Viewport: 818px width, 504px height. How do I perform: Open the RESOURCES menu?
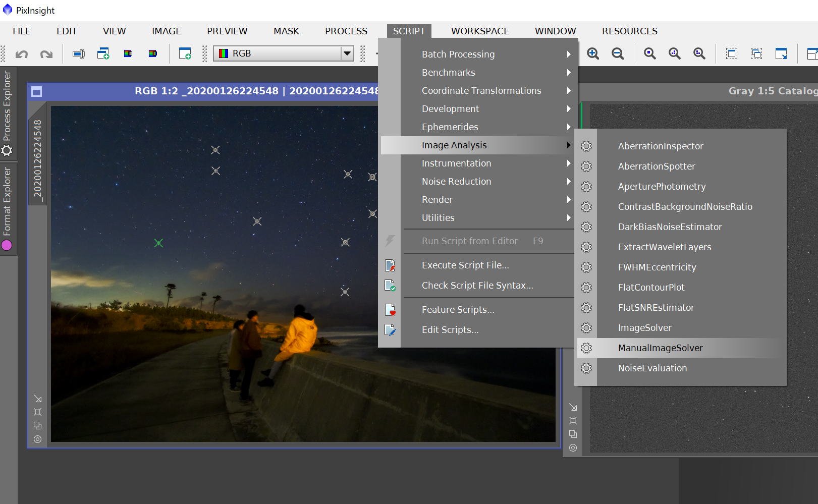point(630,31)
